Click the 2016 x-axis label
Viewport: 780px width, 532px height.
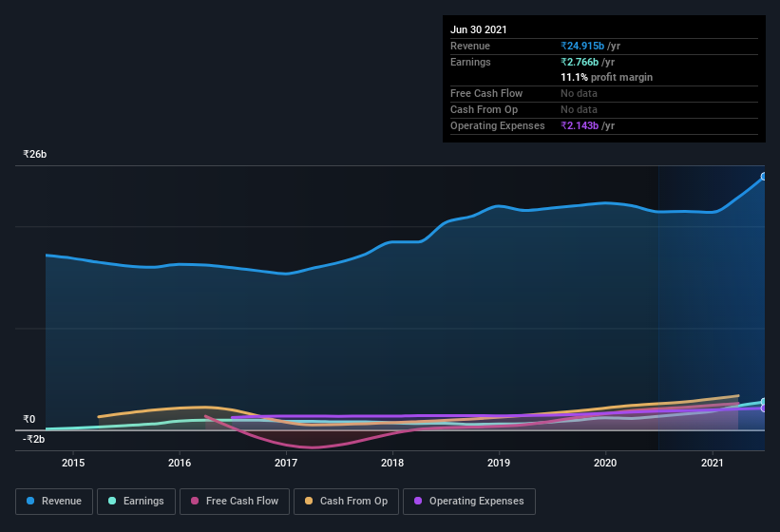point(180,463)
